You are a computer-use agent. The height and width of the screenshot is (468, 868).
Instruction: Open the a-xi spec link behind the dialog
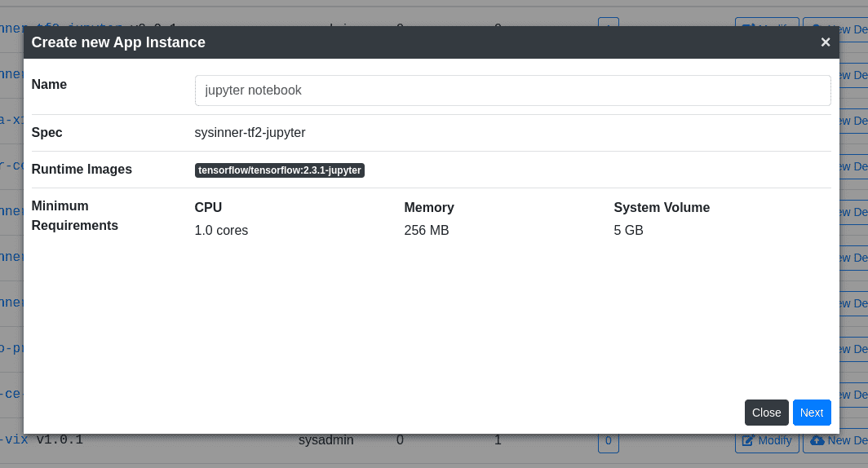[x=11, y=120]
